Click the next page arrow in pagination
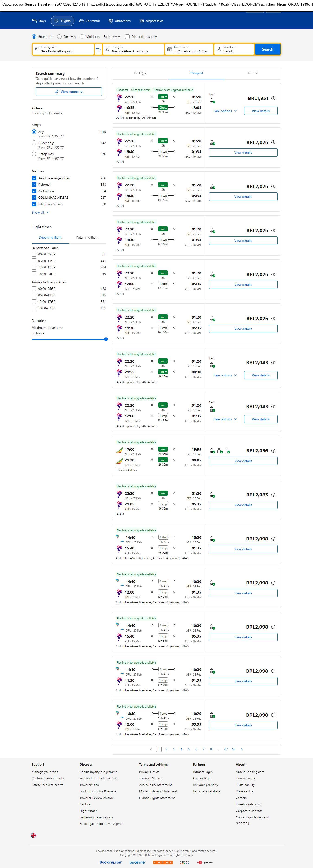 tap(242, 749)
